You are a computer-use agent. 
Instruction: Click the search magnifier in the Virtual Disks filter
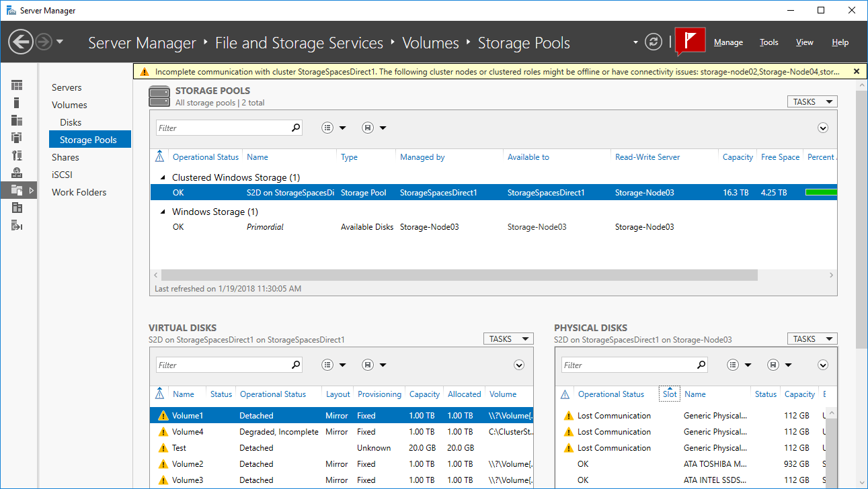294,364
